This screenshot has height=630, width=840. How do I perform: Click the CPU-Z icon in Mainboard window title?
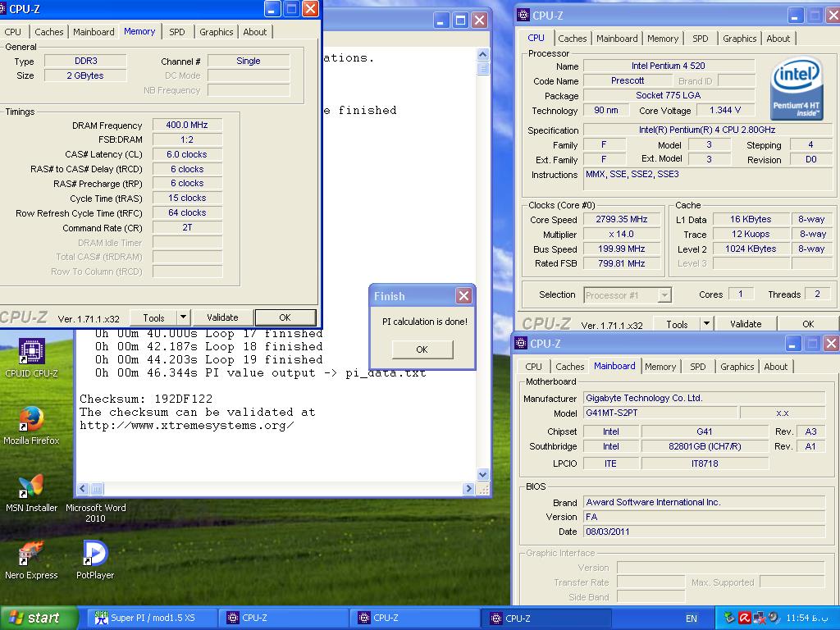[x=521, y=344]
